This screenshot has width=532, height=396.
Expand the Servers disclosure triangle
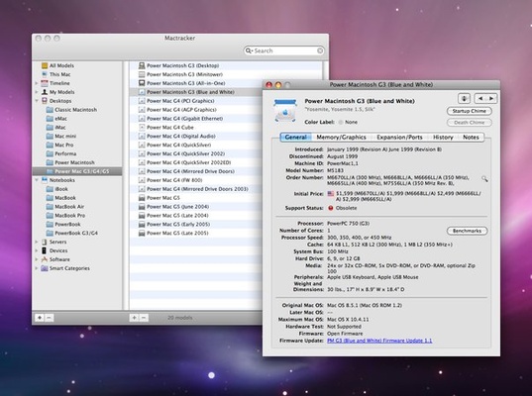coord(37,242)
